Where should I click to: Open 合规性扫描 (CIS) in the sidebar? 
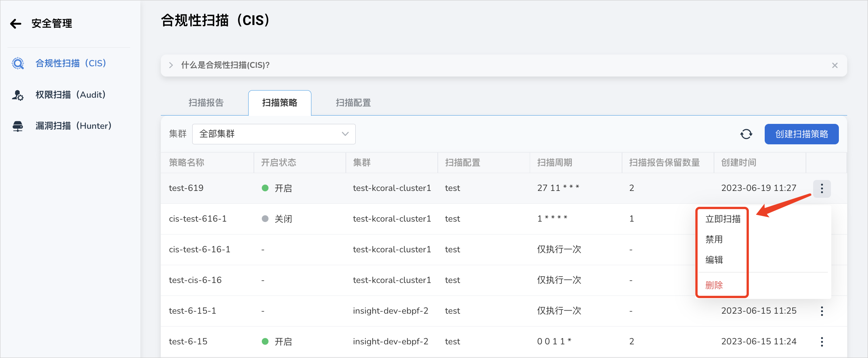pyautogui.click(x=71, y=63)
